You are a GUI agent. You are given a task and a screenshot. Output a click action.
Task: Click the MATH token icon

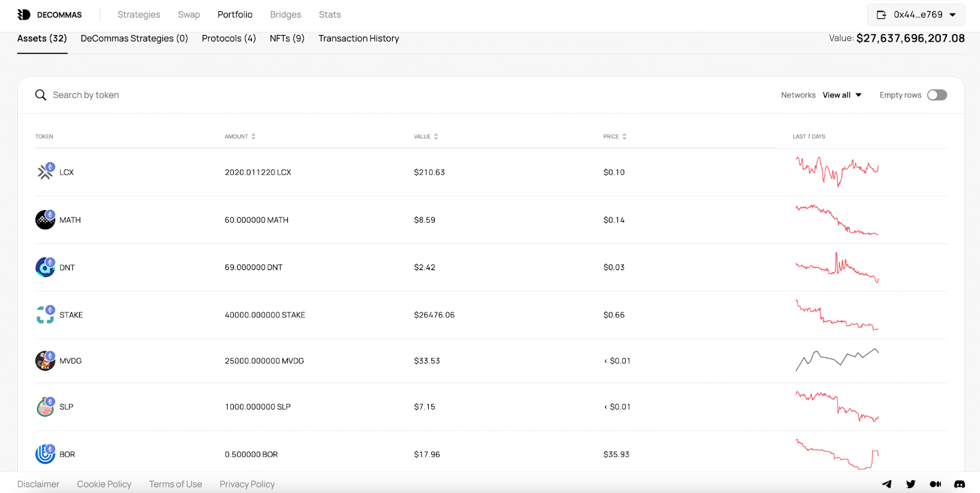click(x=45, y=220)
